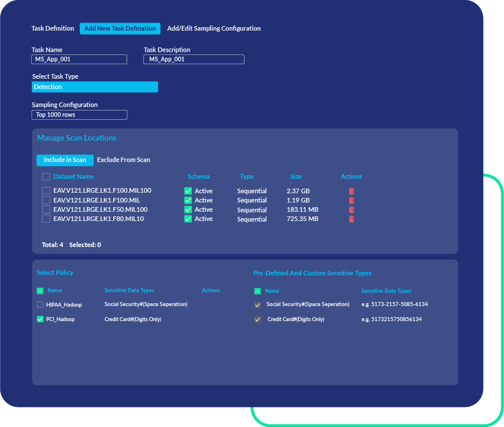This screenshot has height=427, width=504.
Task: Collapse the Select Policy name header toggle
Action: coord(40,291)
